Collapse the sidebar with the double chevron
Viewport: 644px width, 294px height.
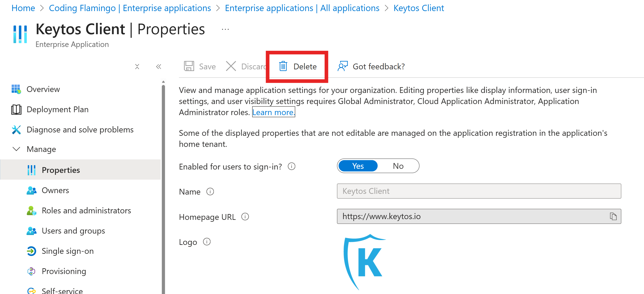tap(158, 66)
